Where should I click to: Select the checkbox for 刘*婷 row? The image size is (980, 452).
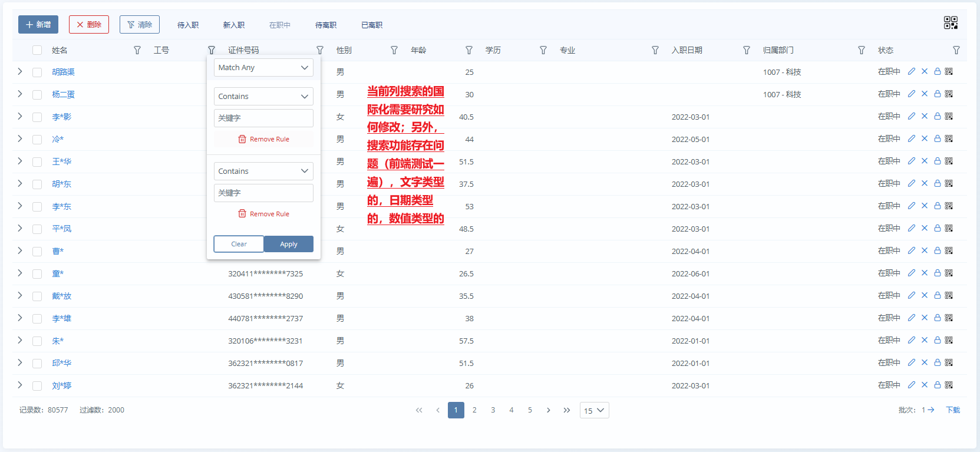[x=37, y=385]
